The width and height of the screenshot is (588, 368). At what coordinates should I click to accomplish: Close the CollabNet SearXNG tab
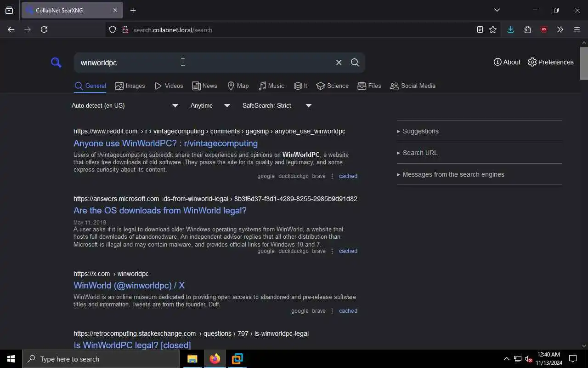pyautogui.click(x=115, y=10)
